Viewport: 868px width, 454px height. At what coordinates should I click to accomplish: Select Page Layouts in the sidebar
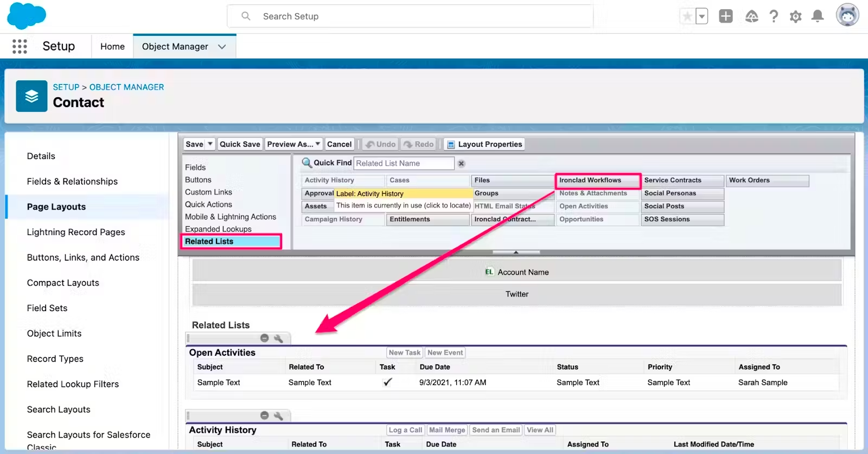[x=56, y=207]
